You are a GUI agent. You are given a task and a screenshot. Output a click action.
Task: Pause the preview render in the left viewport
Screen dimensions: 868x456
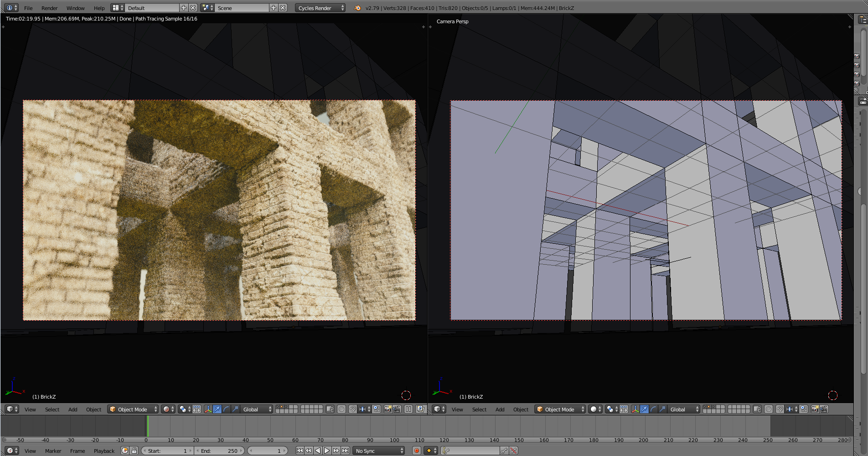point(408,409)
